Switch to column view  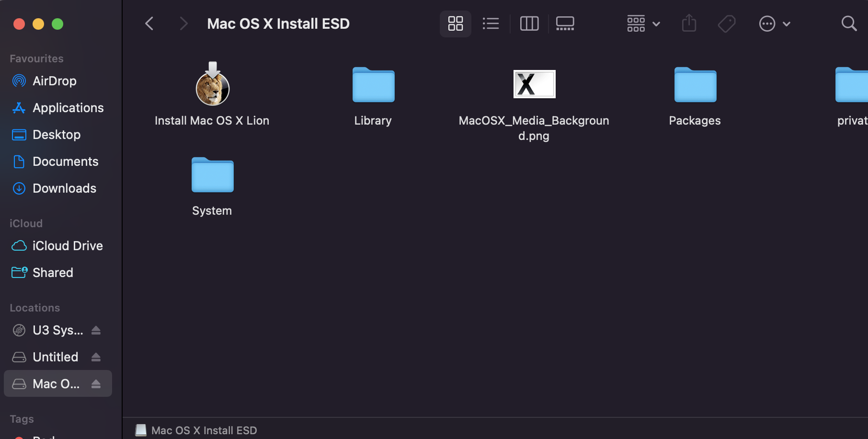pyautogui.click(x=529, y=23)
